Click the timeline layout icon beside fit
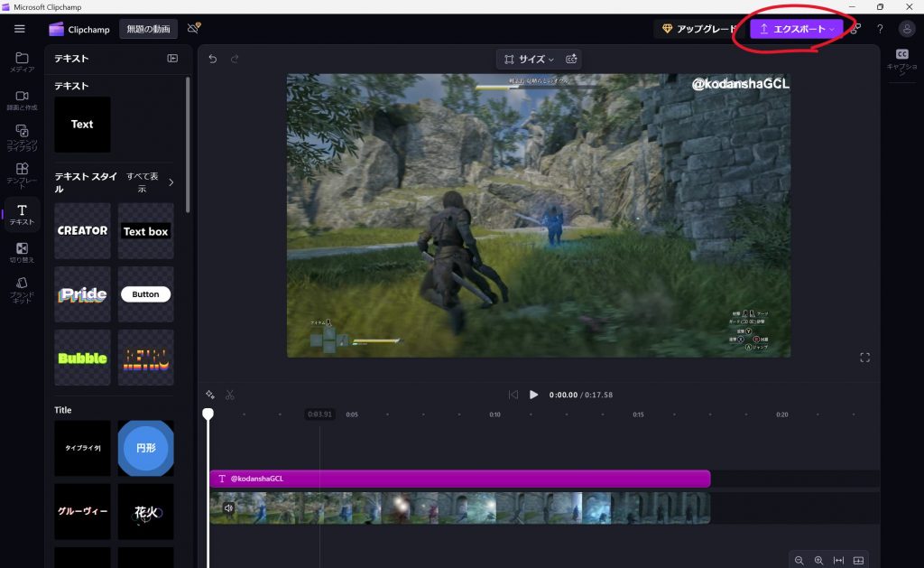The width and height of the screenshot is (924, 568). tap(859, 561)
